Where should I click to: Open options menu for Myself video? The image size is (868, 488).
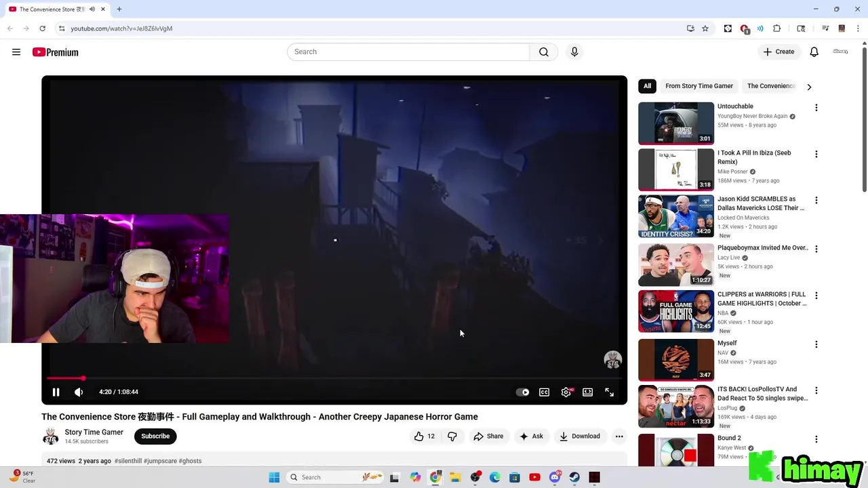(x=816, y=344)
